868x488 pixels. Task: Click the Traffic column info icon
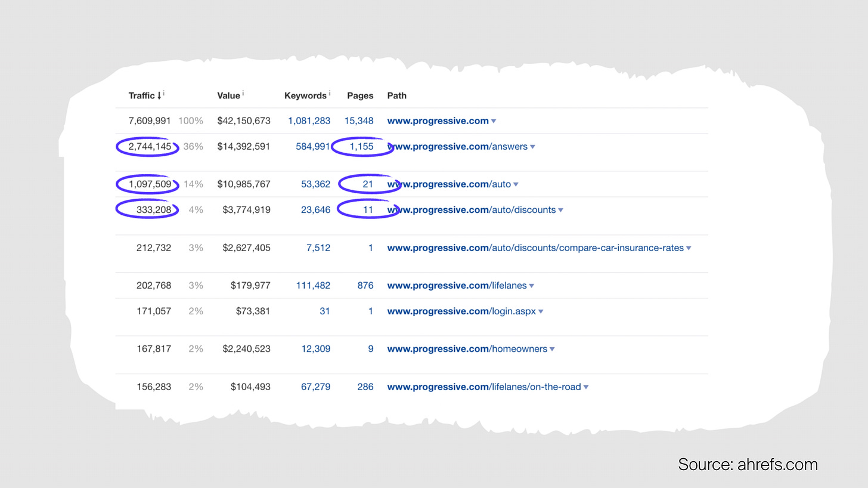164,94
